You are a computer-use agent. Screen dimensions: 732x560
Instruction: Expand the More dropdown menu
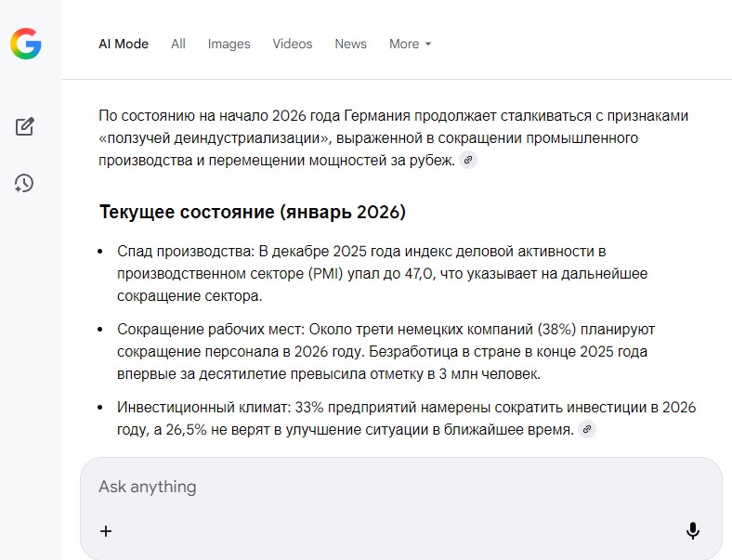point(411,44)
